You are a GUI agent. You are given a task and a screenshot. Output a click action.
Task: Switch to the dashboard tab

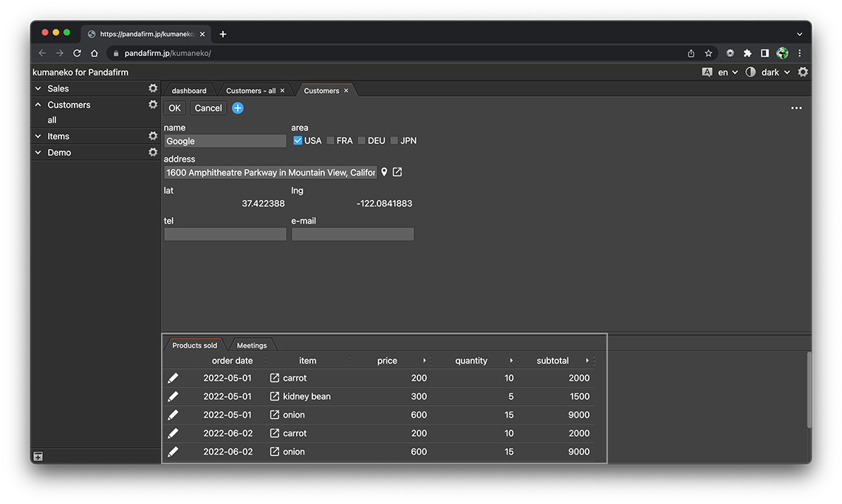pos(189,91)
